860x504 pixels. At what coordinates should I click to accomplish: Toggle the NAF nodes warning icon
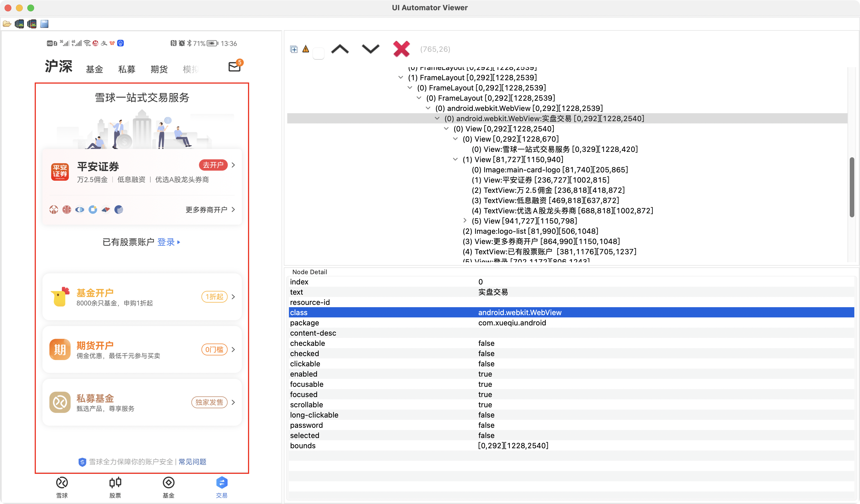306,49
